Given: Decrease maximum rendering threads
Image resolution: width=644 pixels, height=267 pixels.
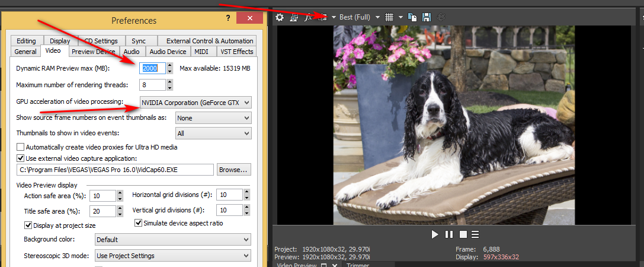Looking at the screenshot, I should coord(169,88).
